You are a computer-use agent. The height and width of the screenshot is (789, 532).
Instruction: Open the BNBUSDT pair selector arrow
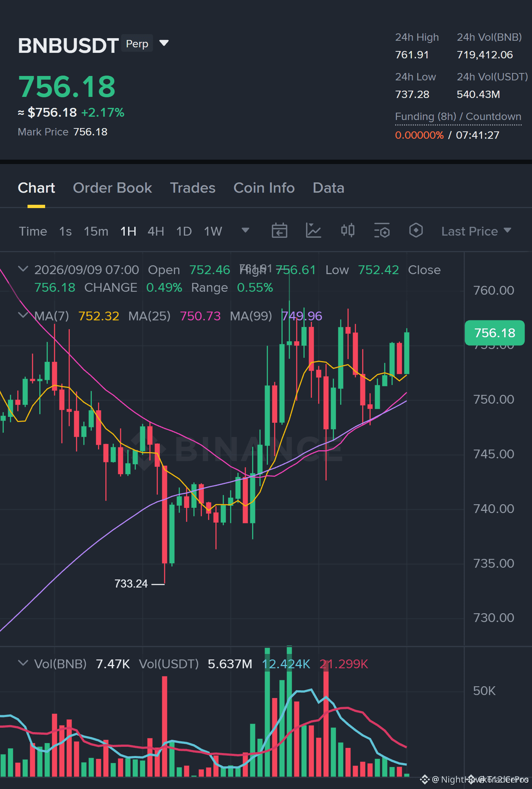click(x=164, y=43)
